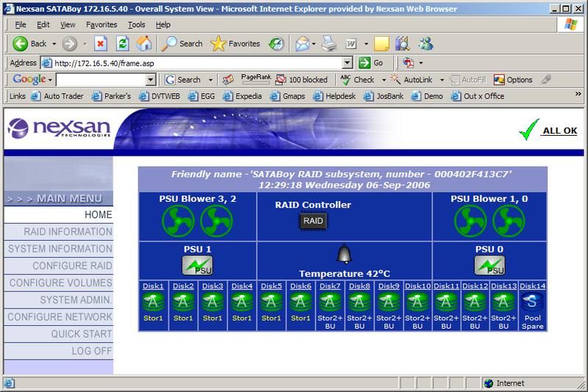Open the View menu

(68, 25)
